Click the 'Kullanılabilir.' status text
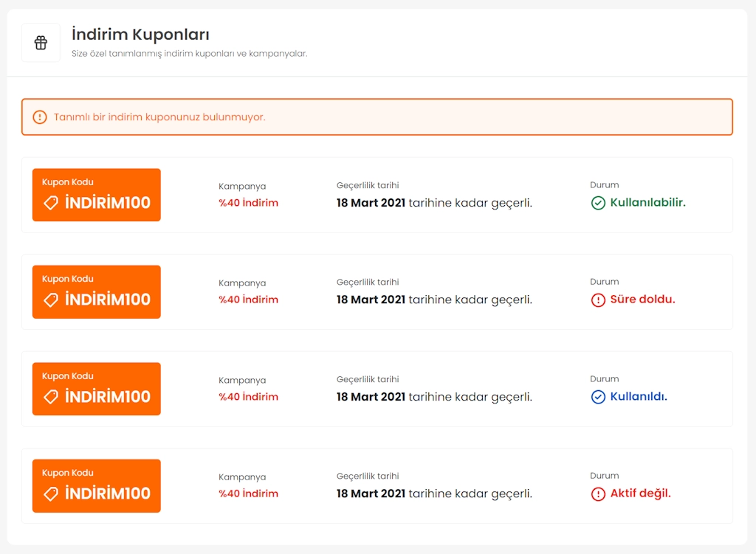Screen dimensions: 756x554 coord(647,202)
